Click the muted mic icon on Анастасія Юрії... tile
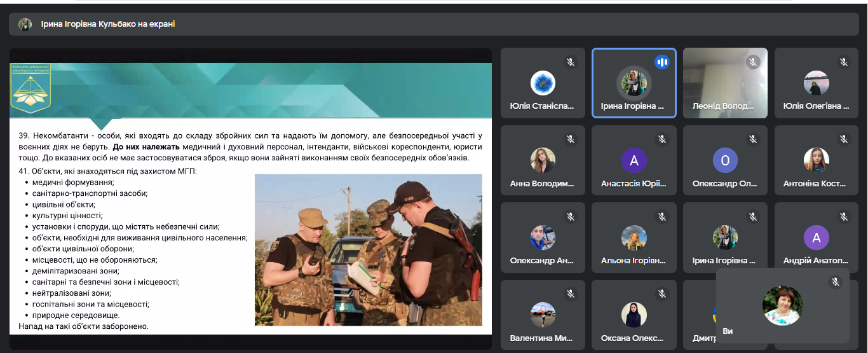Screen dimensions: 868x353 pyautogui.click(x=661, y=139)
